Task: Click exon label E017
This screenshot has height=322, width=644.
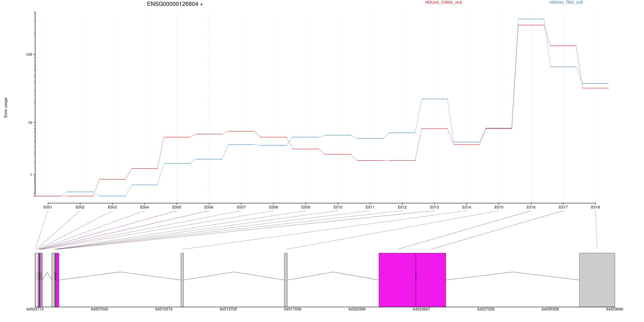Action: [563, 207]
